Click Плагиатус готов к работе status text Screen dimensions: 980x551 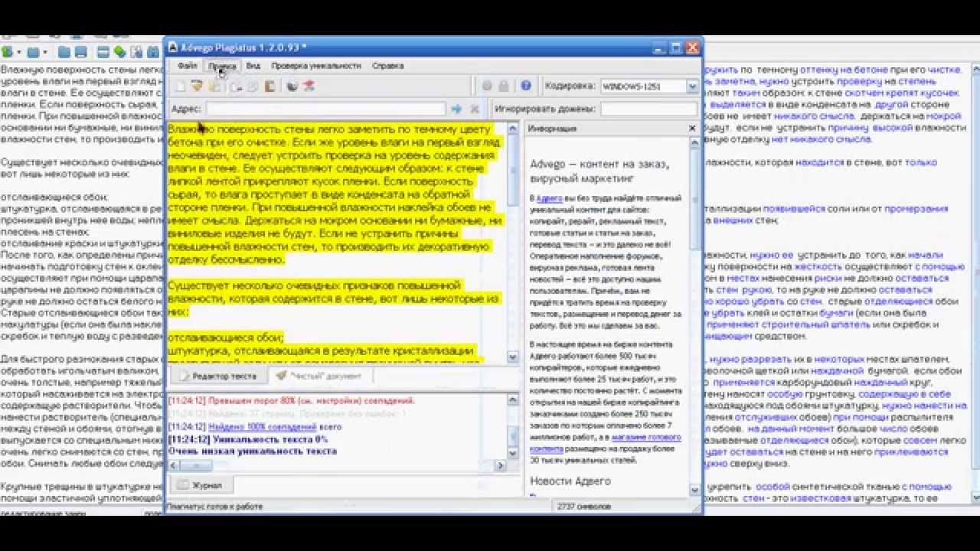point(215,507)
